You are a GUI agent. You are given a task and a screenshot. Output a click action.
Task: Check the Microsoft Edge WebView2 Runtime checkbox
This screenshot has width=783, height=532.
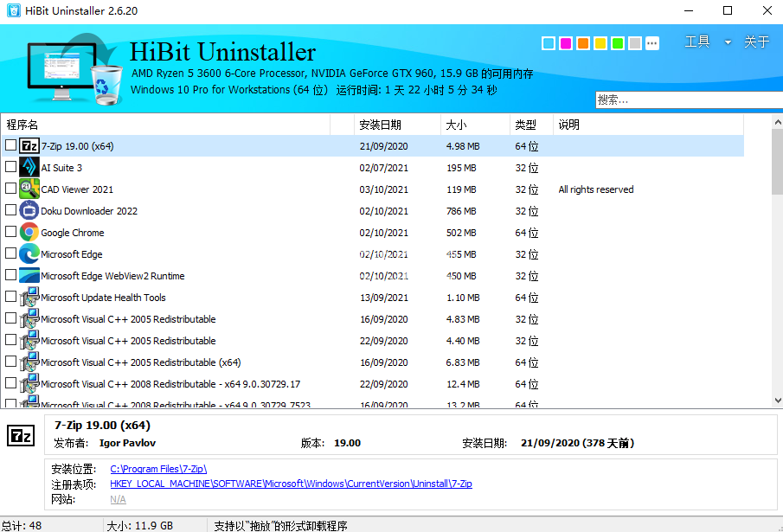10,275
